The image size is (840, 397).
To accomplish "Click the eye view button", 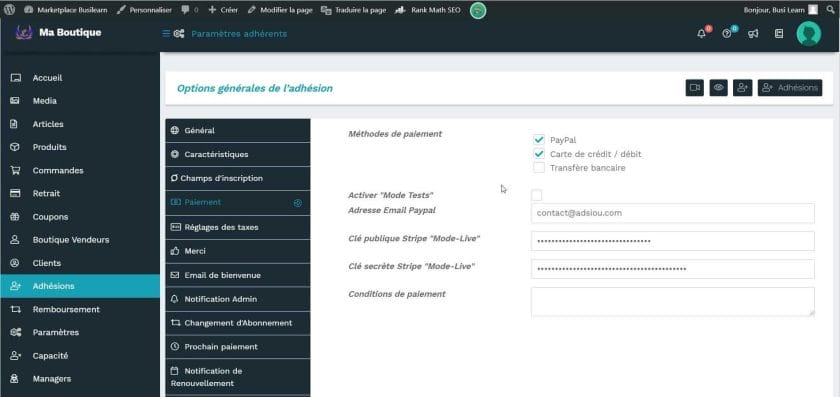I will [x=718, y=88].
